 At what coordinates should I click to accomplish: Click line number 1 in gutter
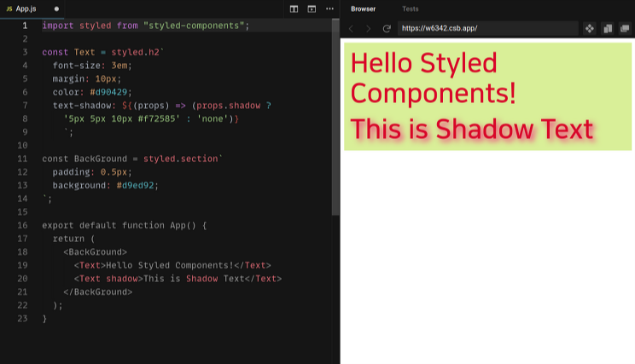pos(25,26)
